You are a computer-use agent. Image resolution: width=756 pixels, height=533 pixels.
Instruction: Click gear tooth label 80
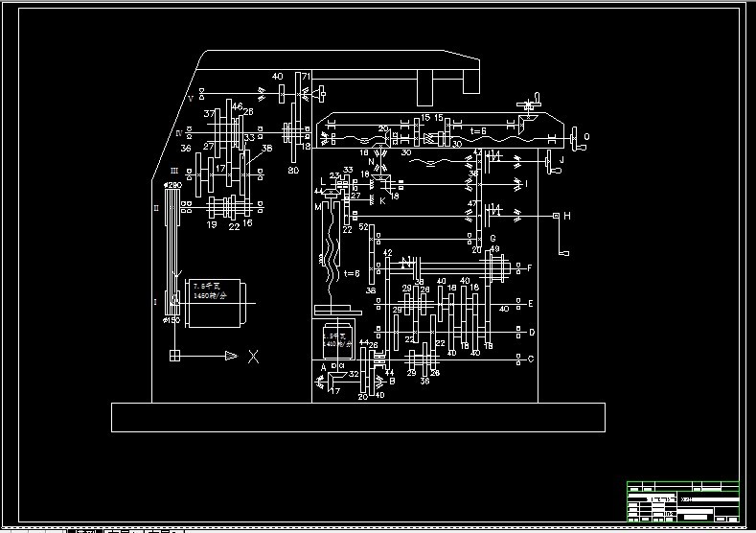coord(293,171)
